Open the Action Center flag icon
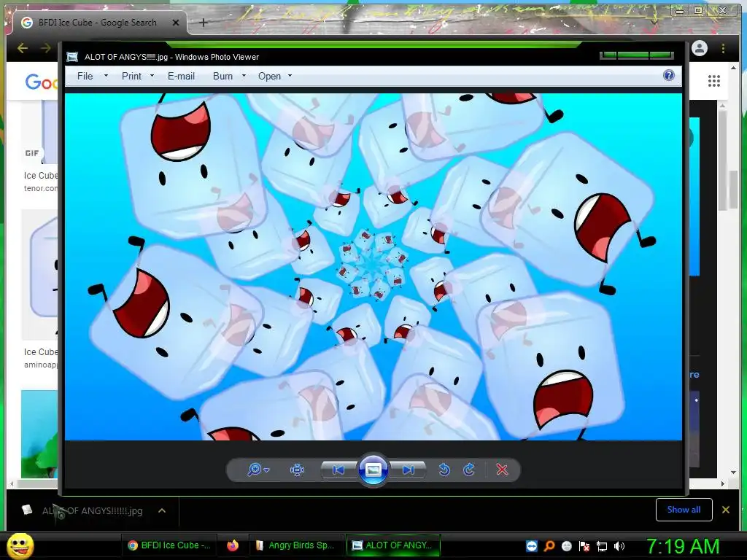 [x=584, y=546]
